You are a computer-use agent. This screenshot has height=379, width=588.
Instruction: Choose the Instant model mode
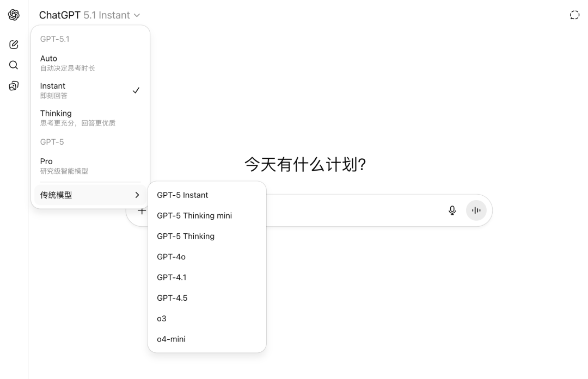90,90
